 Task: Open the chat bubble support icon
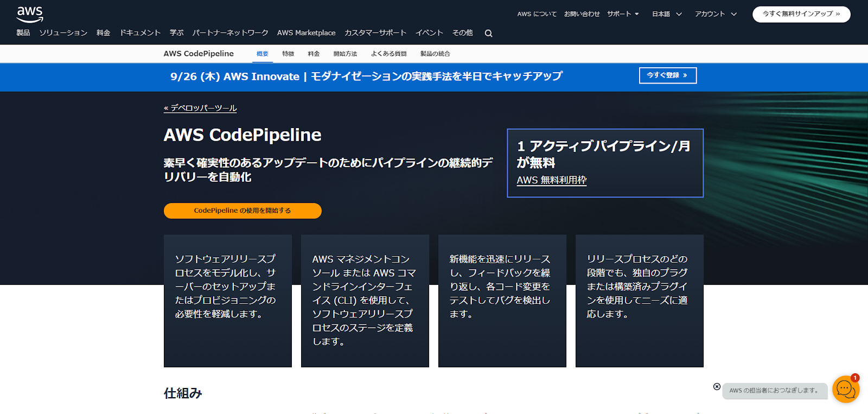pyautogui.click(x=846, y=389)
